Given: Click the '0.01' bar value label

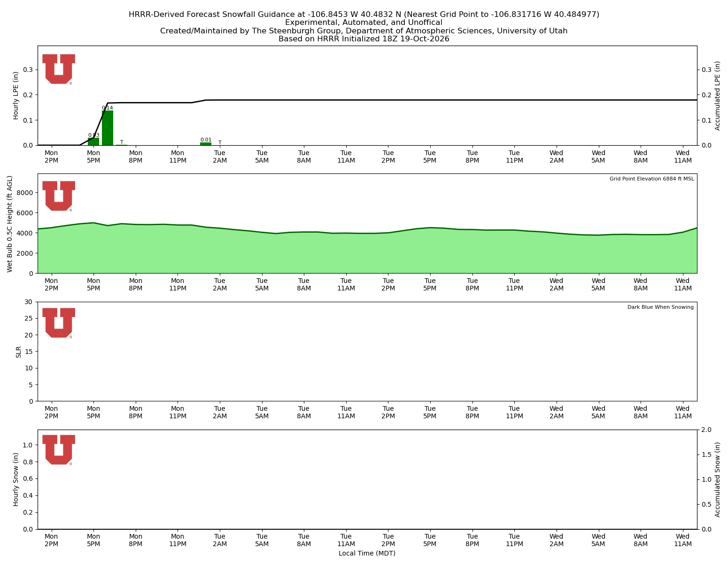Looking at the screenshot, I should click(x=206, y=140).
